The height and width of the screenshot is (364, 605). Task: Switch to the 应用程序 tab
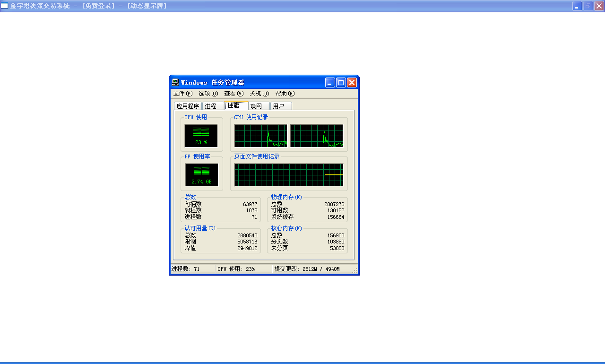pos(188,106)
